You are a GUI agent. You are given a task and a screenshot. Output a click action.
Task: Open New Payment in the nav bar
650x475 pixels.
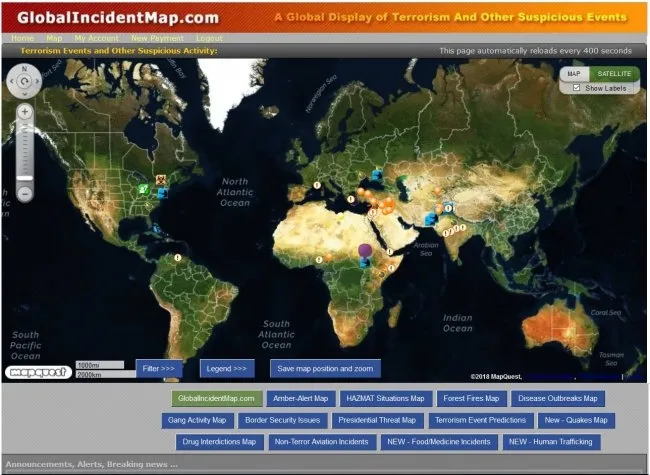[158, 38]
